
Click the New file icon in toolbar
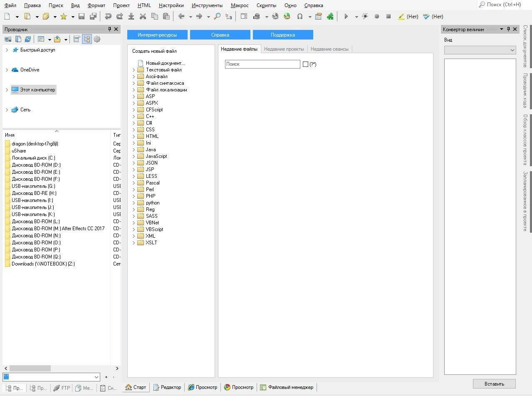(x=7, y=16)
